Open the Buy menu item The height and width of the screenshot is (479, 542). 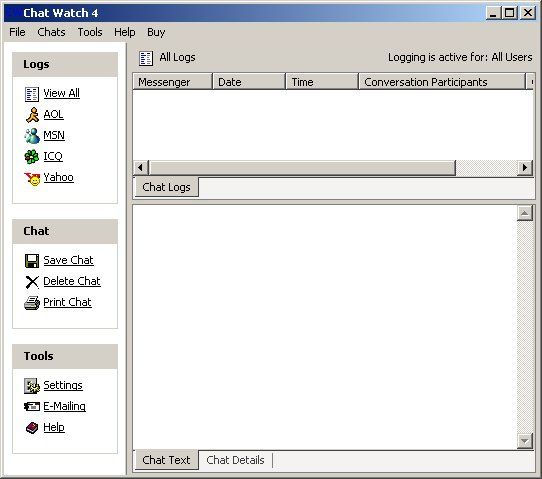click(x=156, y=32)
